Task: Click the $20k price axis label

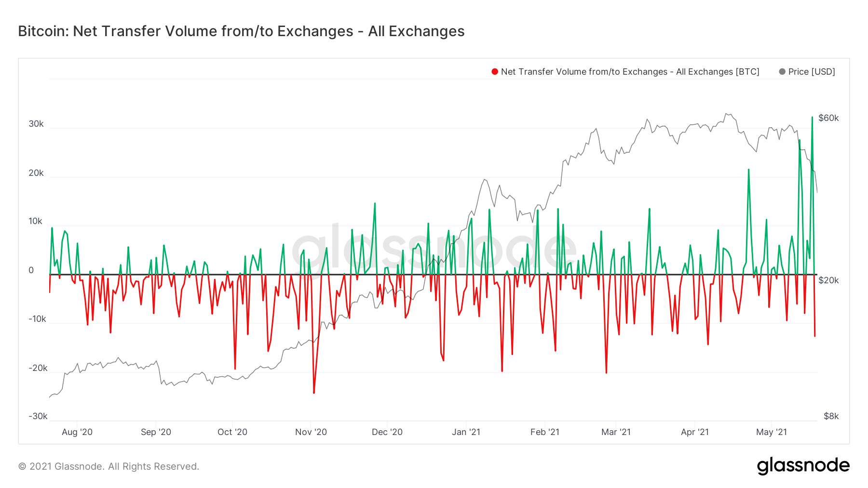Action: click(x=828, y=280)
